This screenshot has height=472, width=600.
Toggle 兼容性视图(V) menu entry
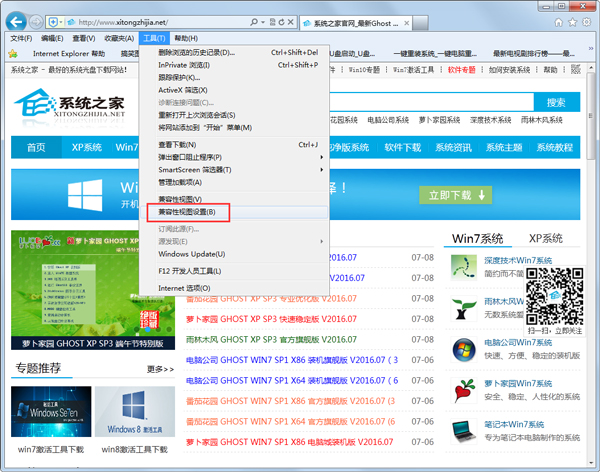pos(233,199)
